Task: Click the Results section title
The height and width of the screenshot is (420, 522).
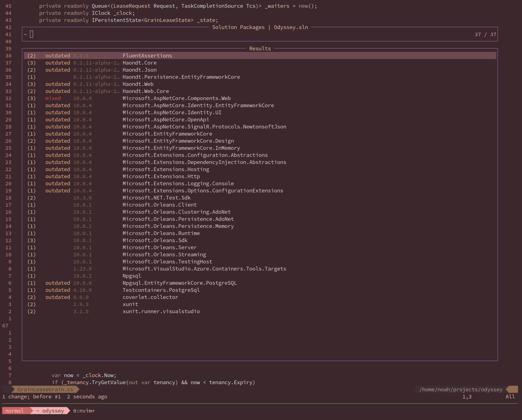Action: point(260,48)
